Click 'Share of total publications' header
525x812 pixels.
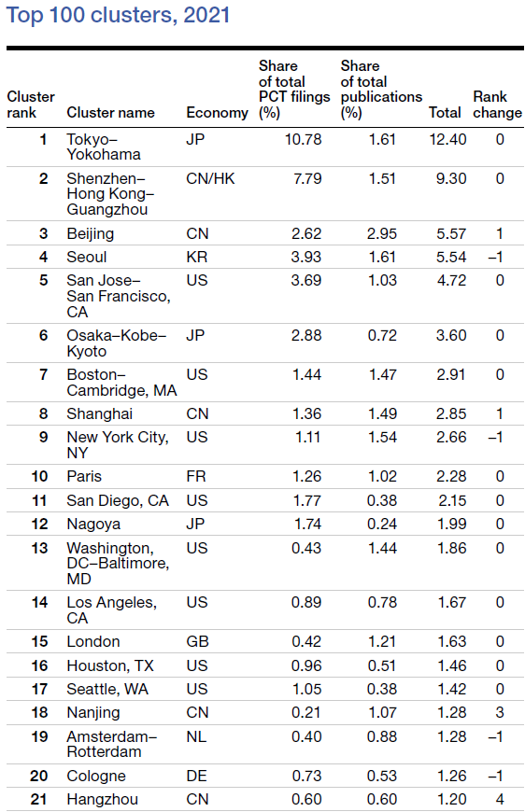point(381,89)
